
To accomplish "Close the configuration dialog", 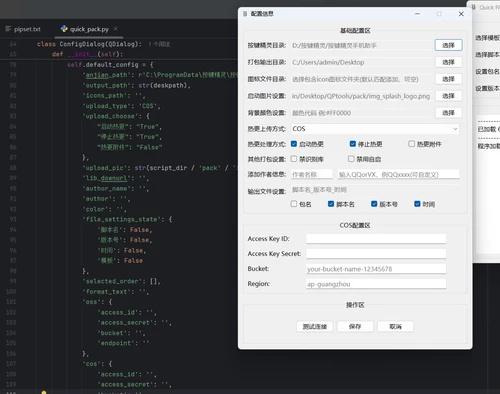I will (x=461, y=14).
